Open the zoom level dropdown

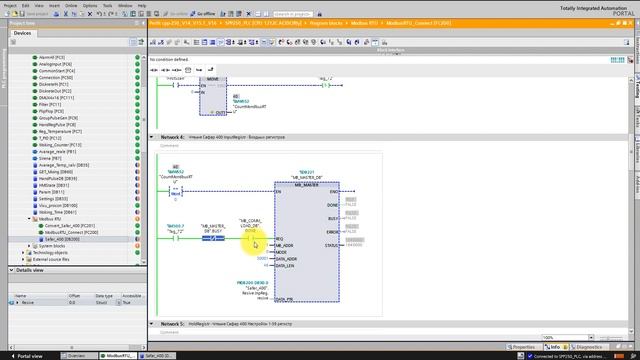coord(591,338)
